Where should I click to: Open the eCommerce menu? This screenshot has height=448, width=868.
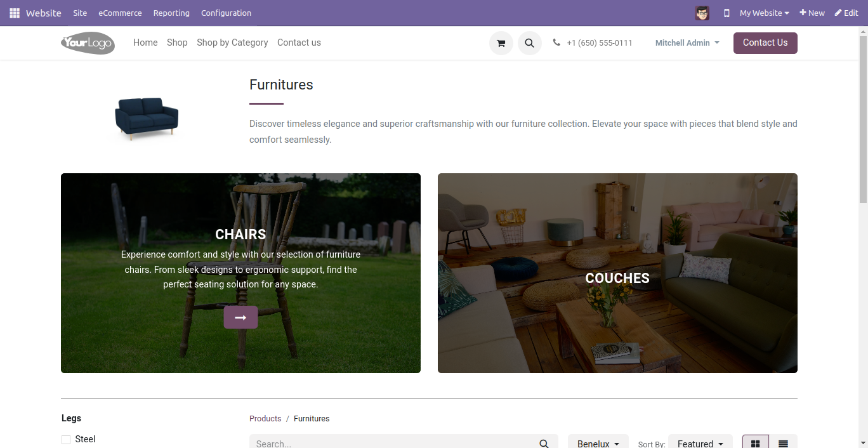(120, 13)
